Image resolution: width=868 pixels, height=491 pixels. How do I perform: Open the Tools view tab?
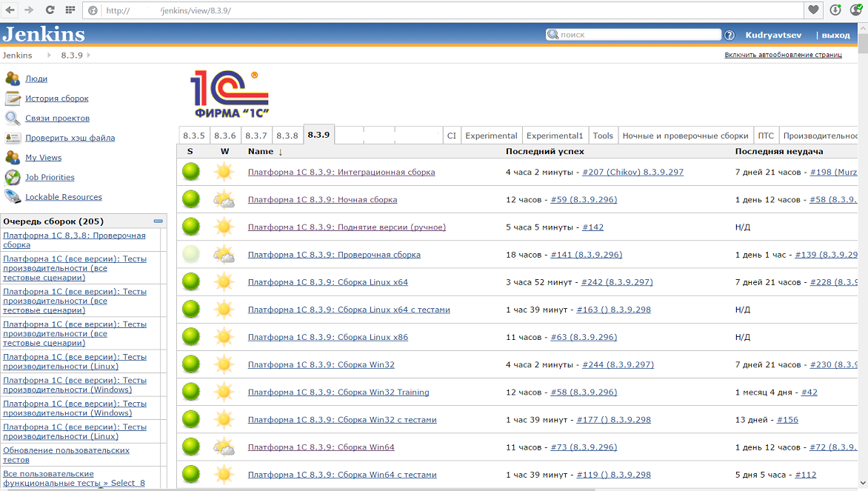(603, 136)
